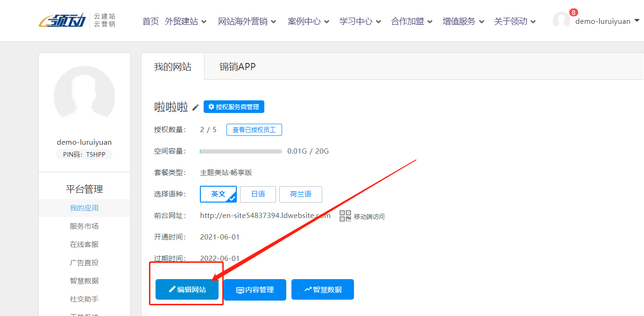Select 在线客服 in the sidebar
Viewport: 644px width, 316px height.
[x=85, y=245]
